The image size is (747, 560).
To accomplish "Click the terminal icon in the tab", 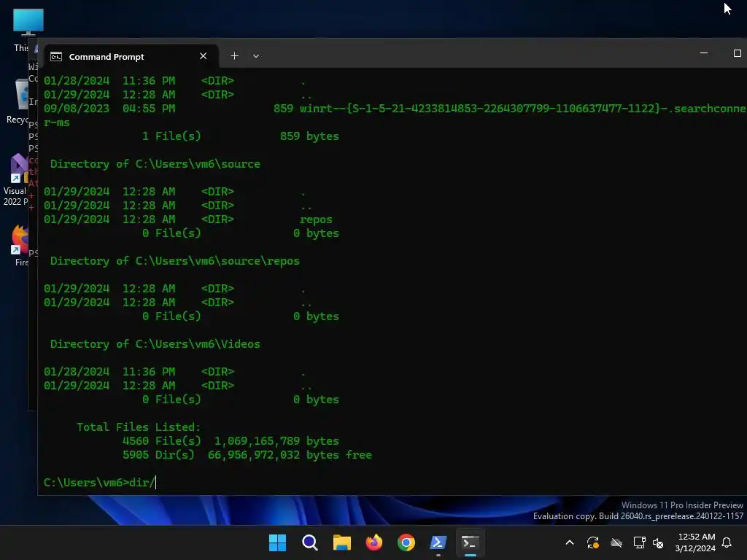I will (56, 57).
